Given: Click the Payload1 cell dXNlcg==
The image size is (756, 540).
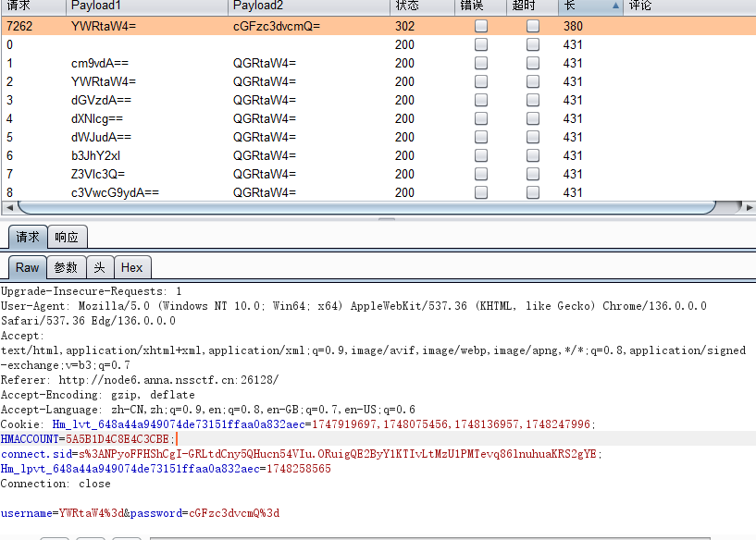Looking at the screenshot, I should click(97, 118).
